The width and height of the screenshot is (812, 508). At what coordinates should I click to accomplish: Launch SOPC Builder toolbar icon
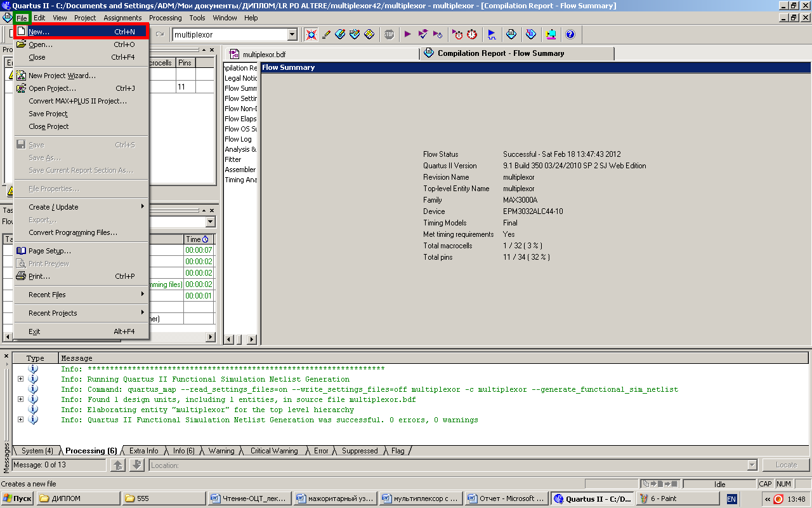tap(551, 34)
